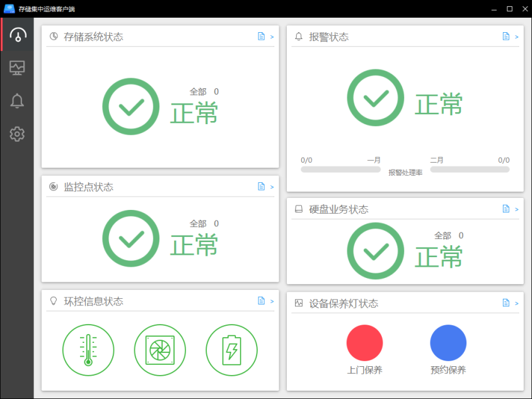
Task: Click 正常 status text in 报警状态
Action: [x=439, y=104]
